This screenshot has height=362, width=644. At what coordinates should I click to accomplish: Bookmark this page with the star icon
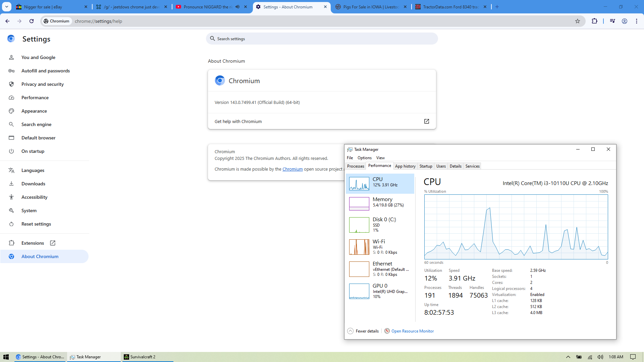click(577, 21)
